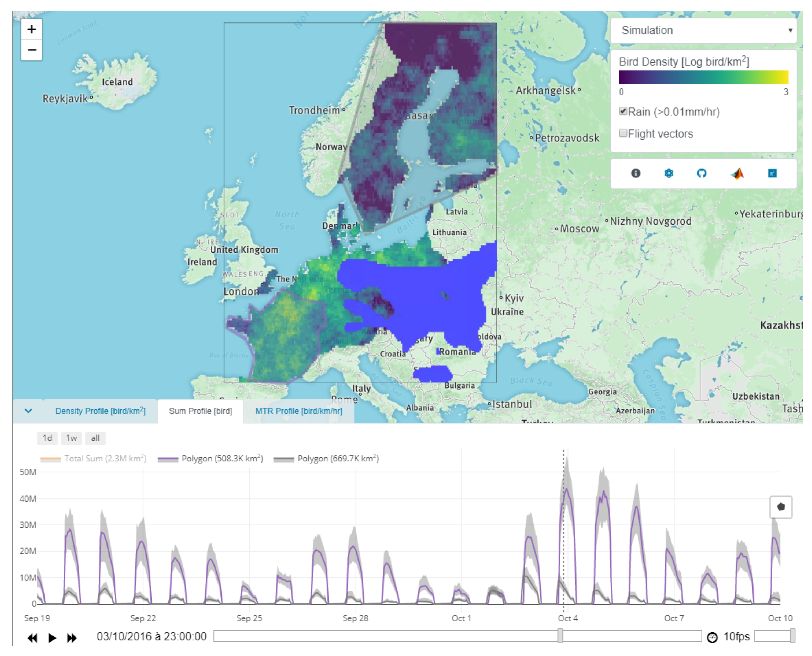Open the MTR Profile tab
The image size is (812, 656).
tap(298, 411)
